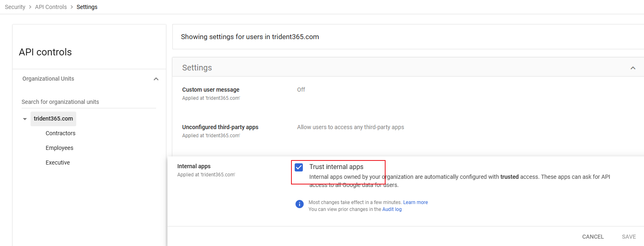644x246 pixels.
Task: Select the Employees organizational unit
Action: (x=60, y=148)
